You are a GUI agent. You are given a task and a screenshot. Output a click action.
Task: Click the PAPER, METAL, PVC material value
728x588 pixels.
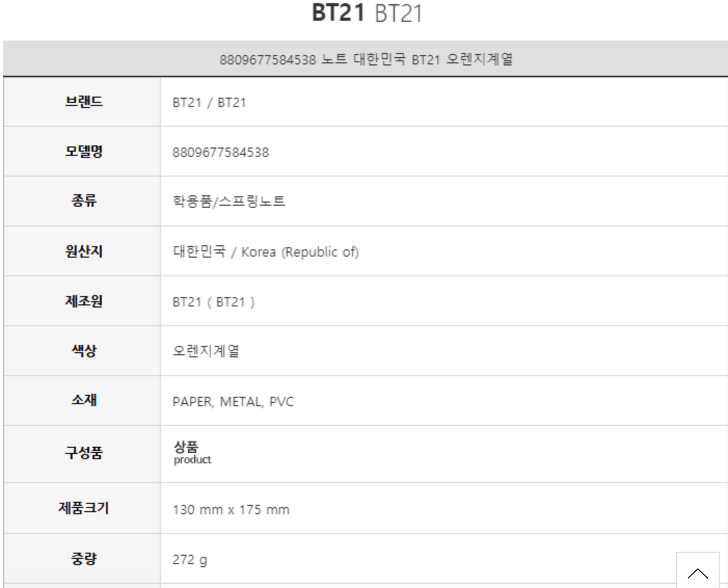pos(233,402)
